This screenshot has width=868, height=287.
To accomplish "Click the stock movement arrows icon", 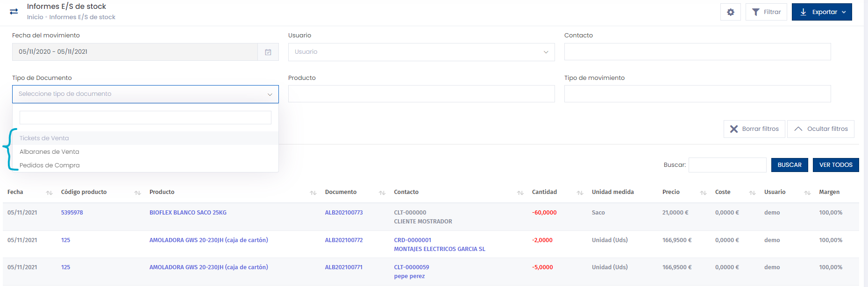I will [14, 12].
